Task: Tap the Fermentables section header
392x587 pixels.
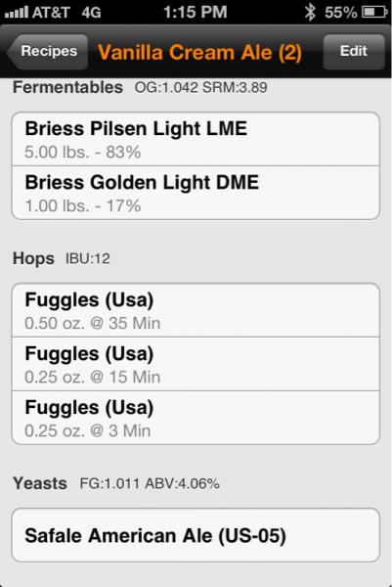Action: tap(67, 88)
